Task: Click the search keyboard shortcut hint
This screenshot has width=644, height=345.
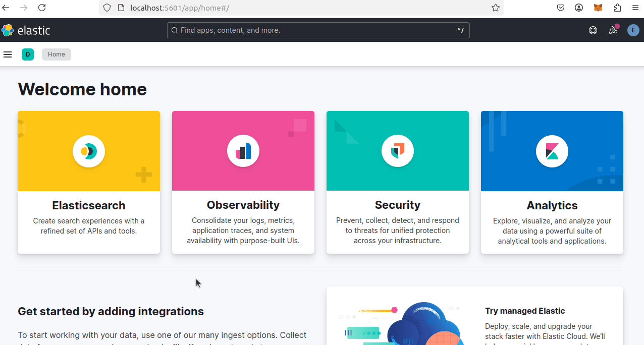Action: 460,30
